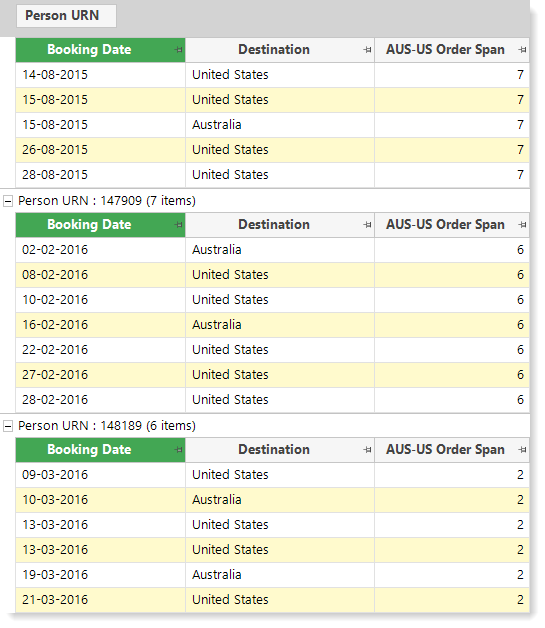Viewport: 545px width, 628px height.
Task: Click pin icon in 147909 group Booking Date header
Action: 179,225
